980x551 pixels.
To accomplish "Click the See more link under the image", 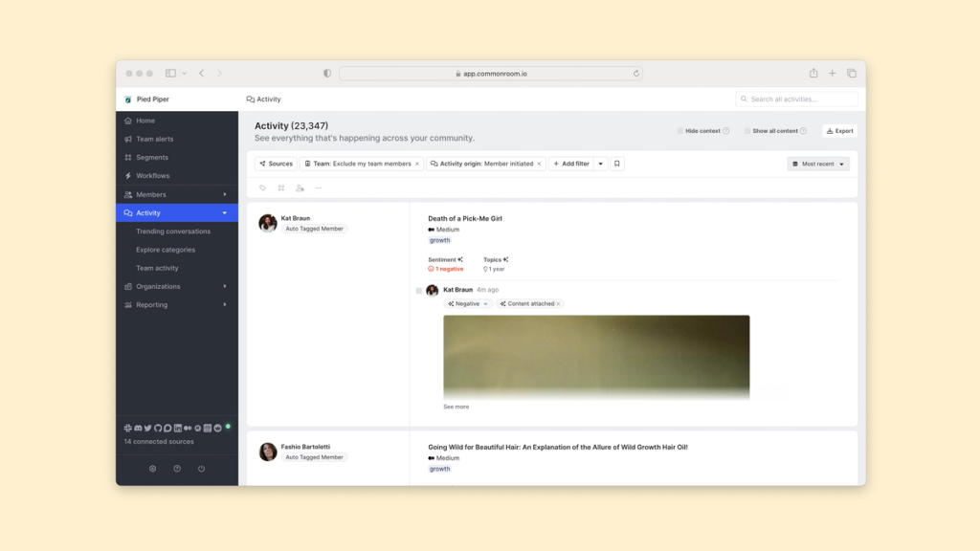I will point(455,406).
